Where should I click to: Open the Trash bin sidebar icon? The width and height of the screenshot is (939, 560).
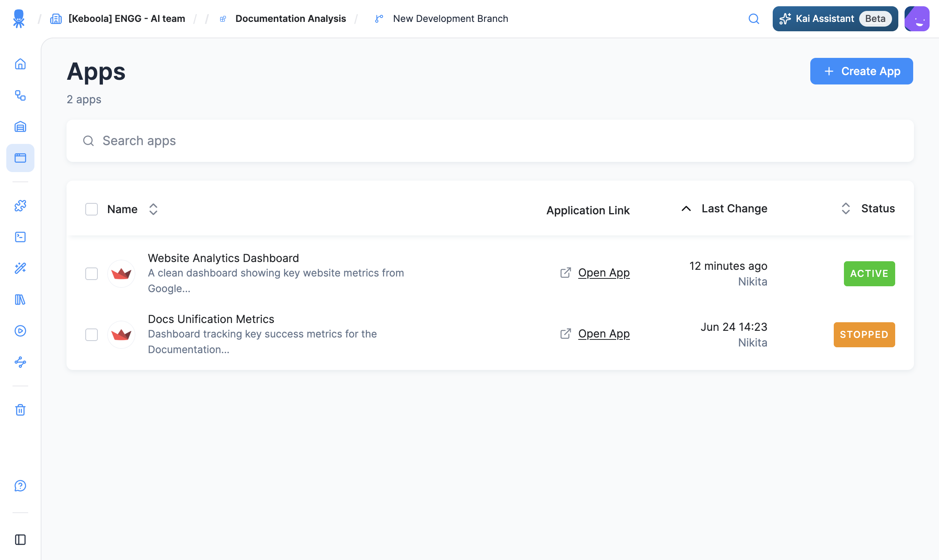coord(20,410)
